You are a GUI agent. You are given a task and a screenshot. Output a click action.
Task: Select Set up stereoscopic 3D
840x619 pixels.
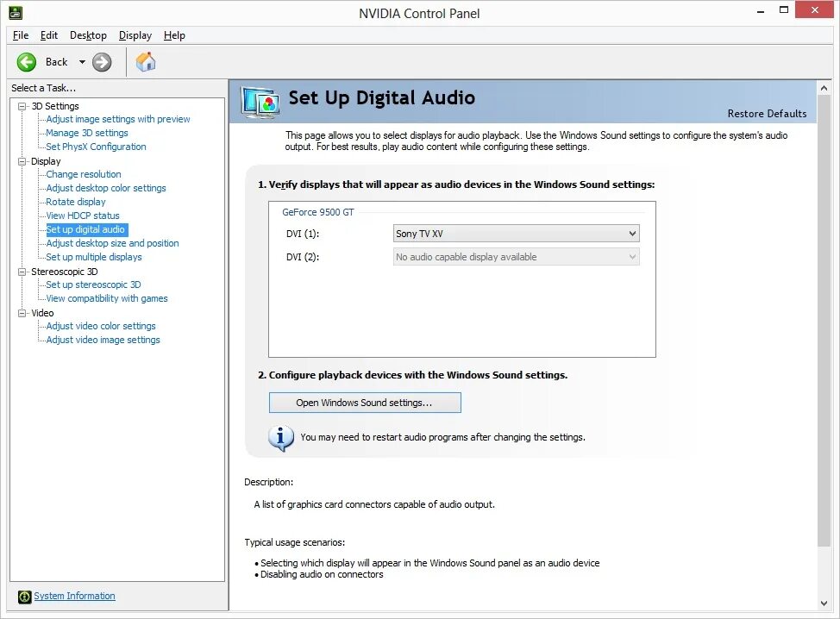pos(93,284)
